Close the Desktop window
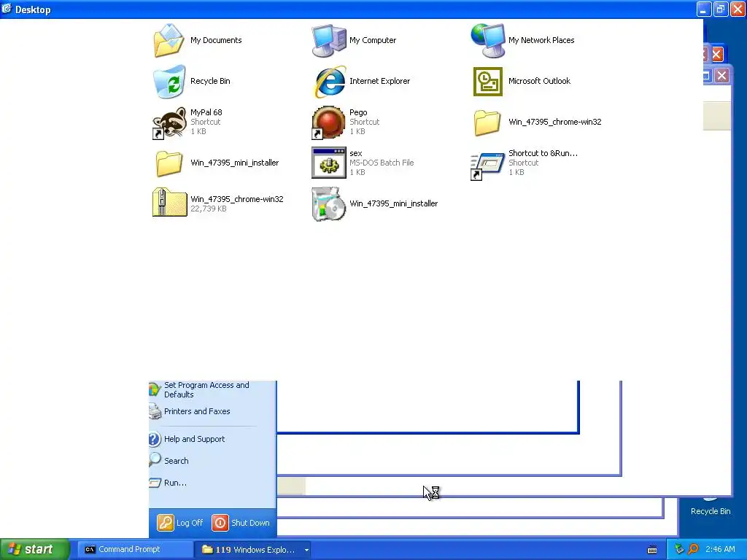 [738, 9]
